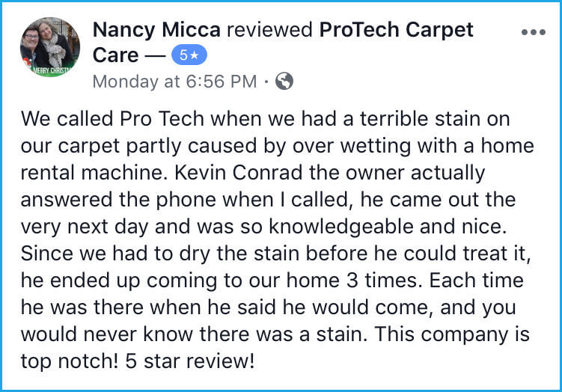Open Nancy Micca's profile name link
This screenshot has height=392, width=562.
click(156, 30)
